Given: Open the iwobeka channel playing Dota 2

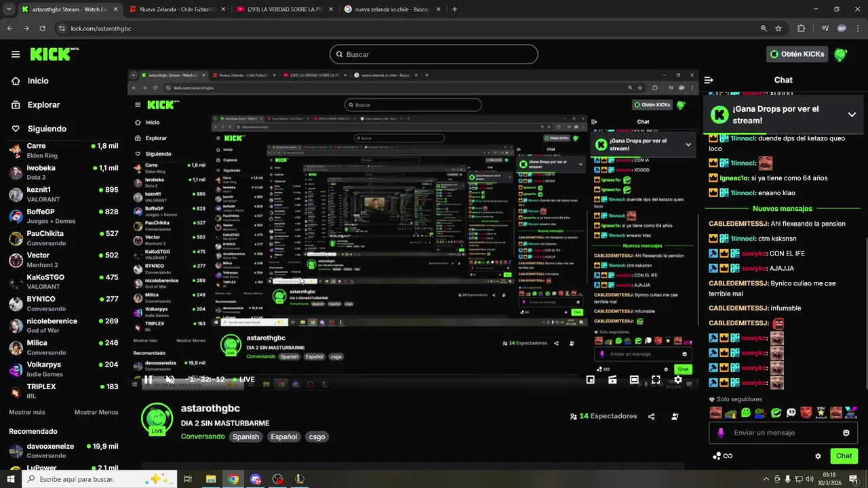Looking at the screenshot, I should click(63, 172).
